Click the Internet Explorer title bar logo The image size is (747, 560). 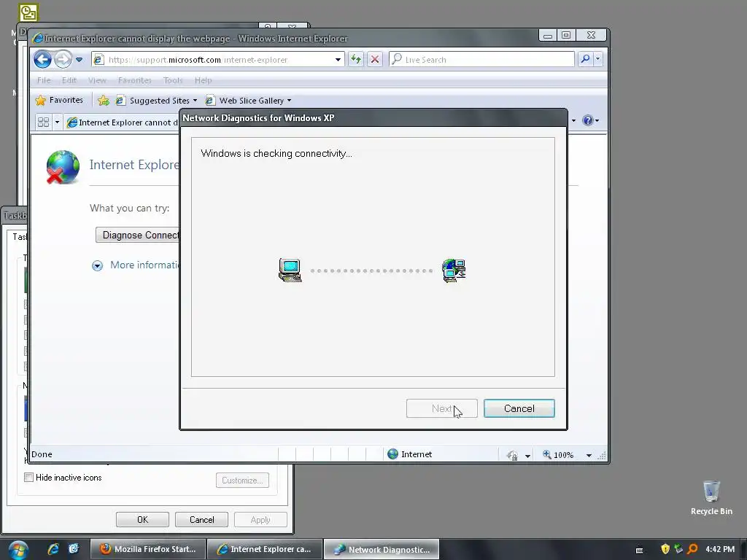[x=38, y=38]
